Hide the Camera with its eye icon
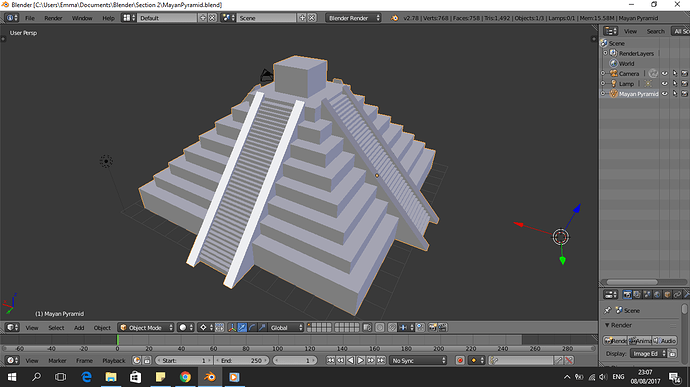 [664, 74]
